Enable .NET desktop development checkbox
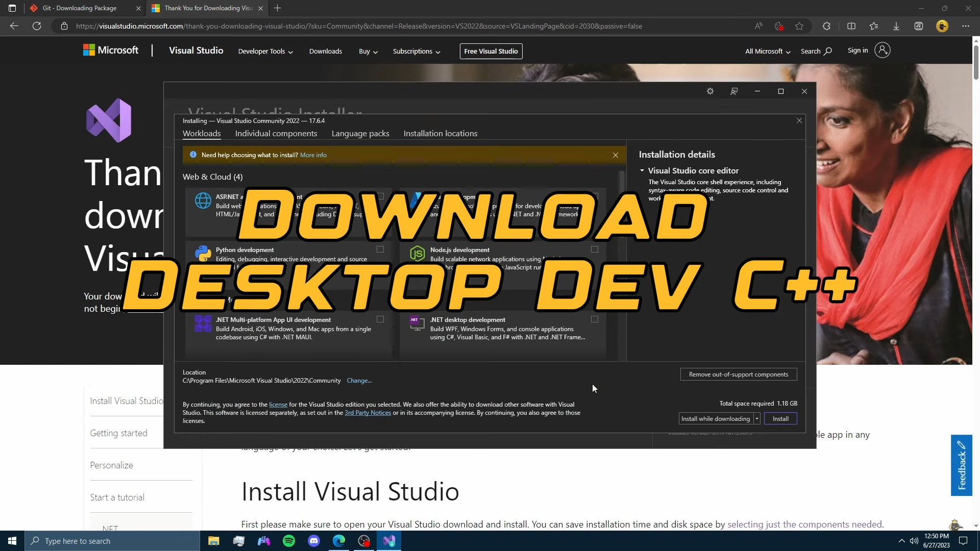Image resolution: width=980 pixels, height=551 pixels. pyautogui.click(x=595, y=319)
